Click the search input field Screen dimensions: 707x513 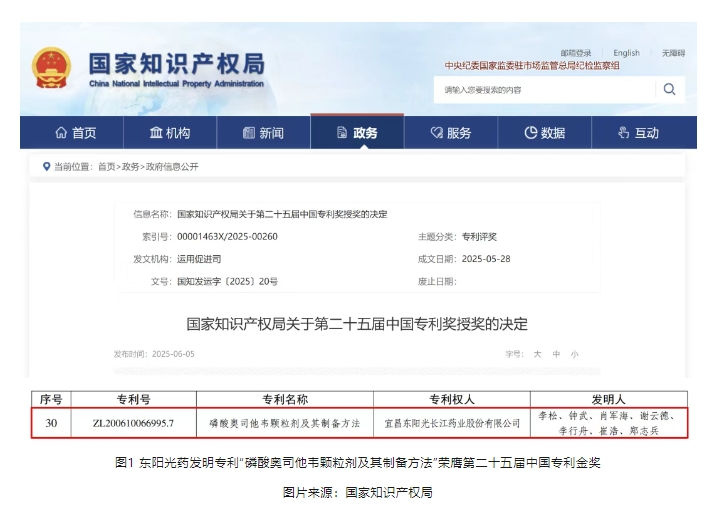point(545,90)
